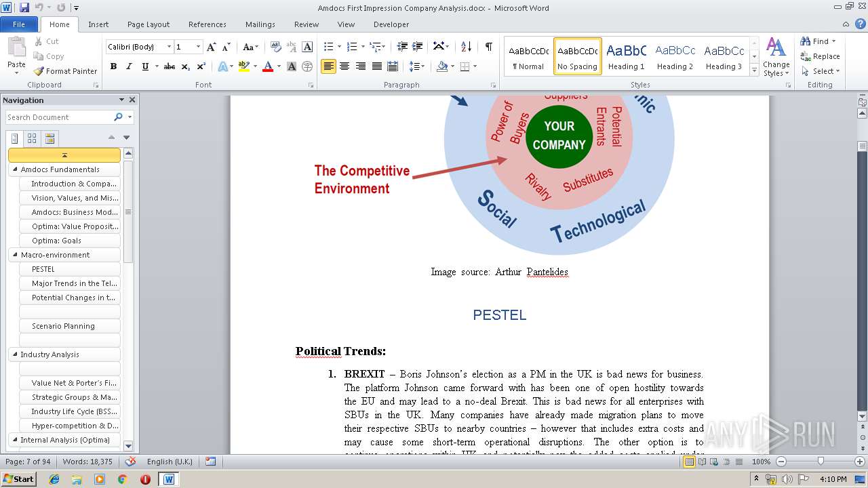Click the zoom slider handle
The width and height of the screenshot is (868, 488).
click(x=821, y=462)
